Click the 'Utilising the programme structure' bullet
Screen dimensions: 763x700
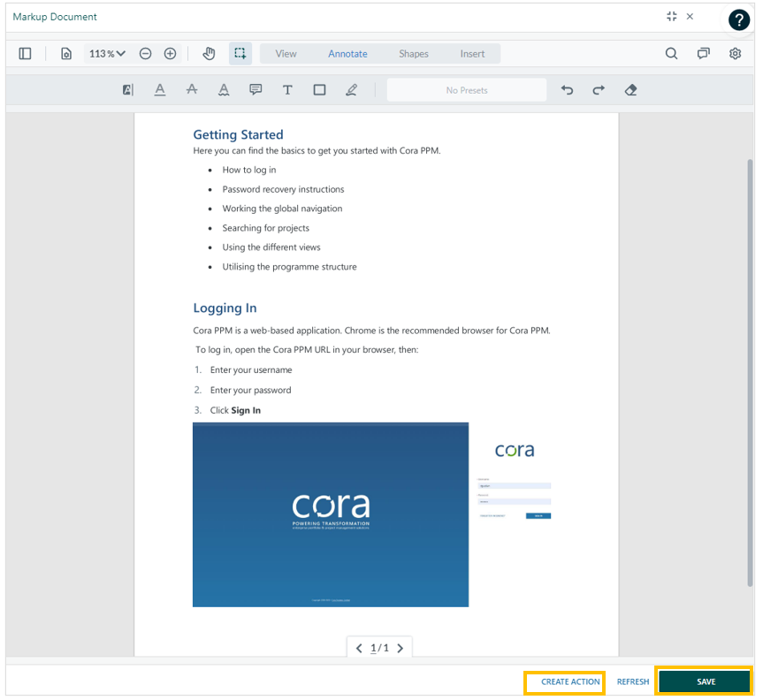click(289, 267)
